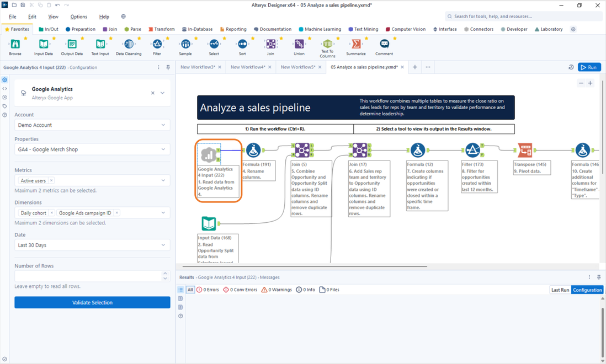Click the Validate Selection button
Screen dimensions: 606x364
click(92, 303)
